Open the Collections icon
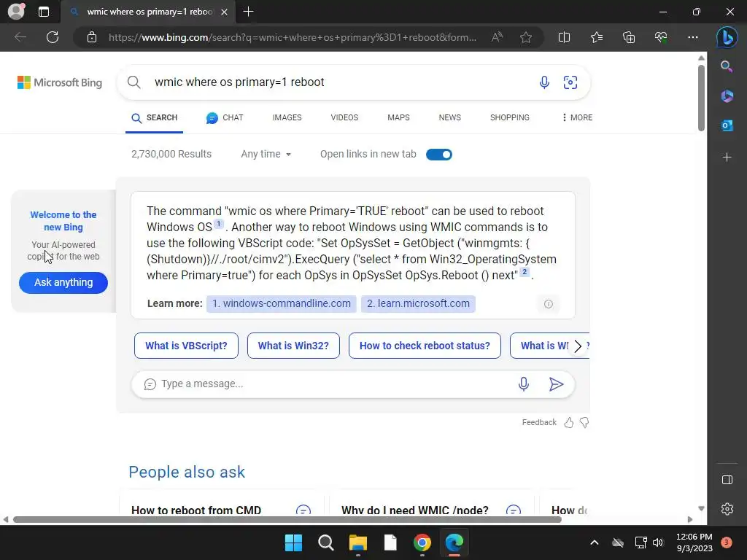Screen dimensions: 747x560 click(x=629, y=37)
